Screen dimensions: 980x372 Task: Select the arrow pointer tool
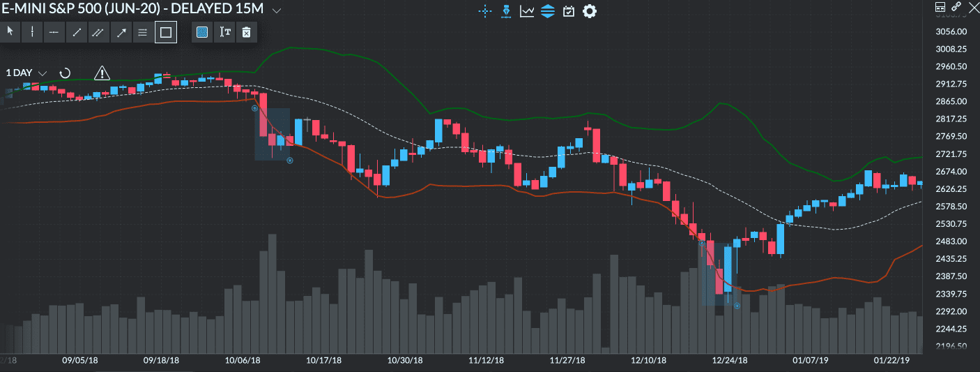[x=10, y=31]
